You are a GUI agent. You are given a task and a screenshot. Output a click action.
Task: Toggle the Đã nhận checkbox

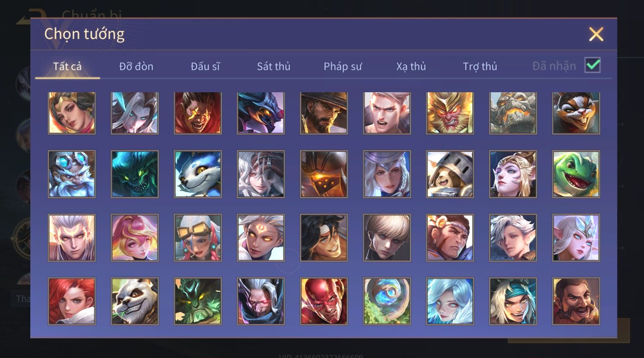tap(593, 65)
